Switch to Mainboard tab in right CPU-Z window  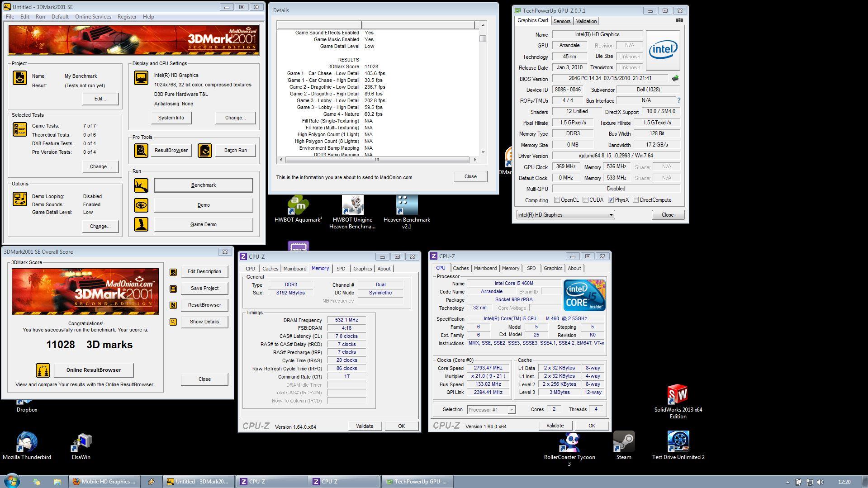pos(485,268)
